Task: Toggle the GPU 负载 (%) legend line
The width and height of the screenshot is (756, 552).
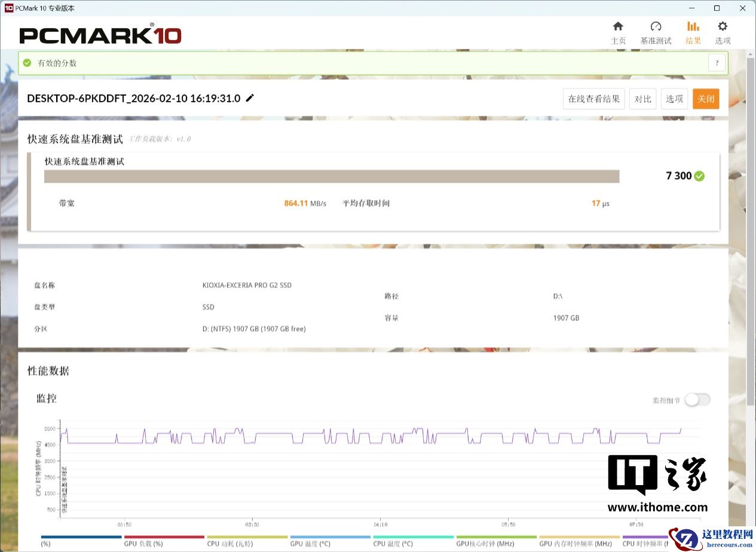Action: (x=164, y=541)
